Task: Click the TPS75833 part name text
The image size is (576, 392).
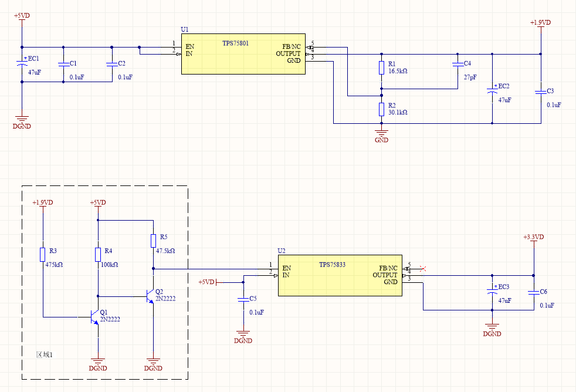Action: point(333,265)
